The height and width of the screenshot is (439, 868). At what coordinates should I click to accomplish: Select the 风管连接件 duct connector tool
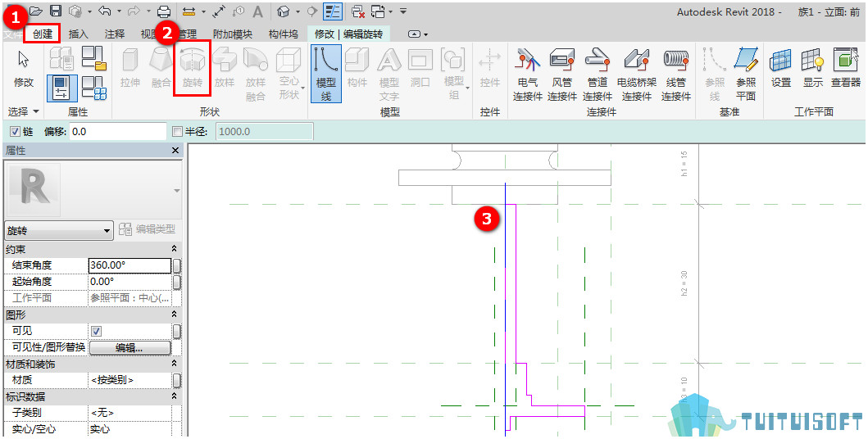[562, 74]
